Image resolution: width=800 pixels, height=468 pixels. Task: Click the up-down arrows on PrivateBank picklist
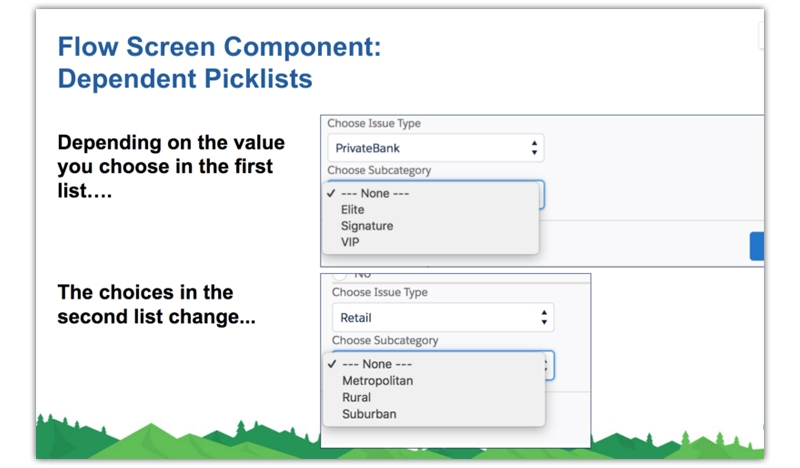[534, 148]
